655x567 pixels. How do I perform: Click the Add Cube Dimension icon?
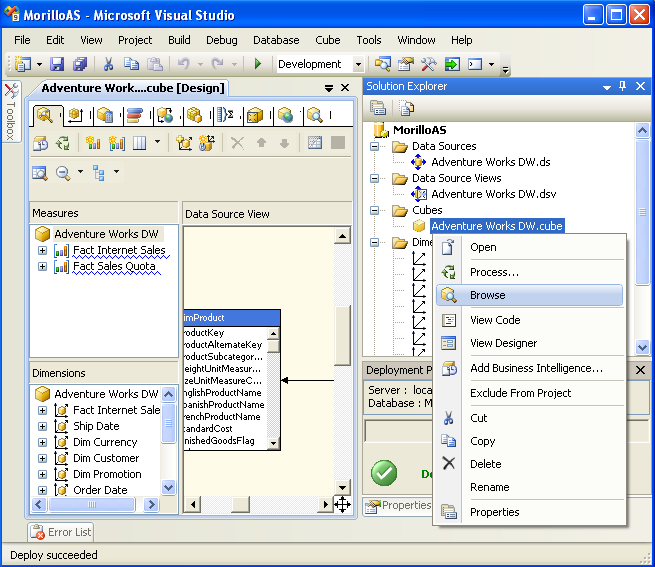click(x=184, y=143)
